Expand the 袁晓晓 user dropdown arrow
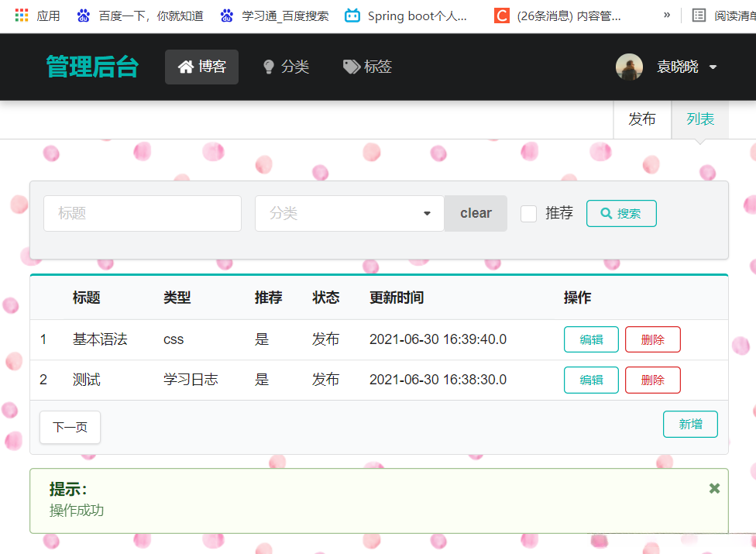The image size is (756, 554). [713, 67]
